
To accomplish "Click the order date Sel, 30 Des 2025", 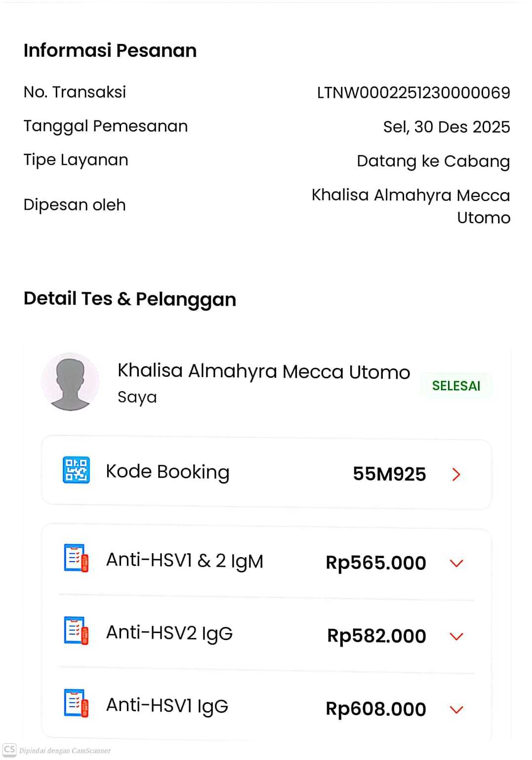I will pyautogui.click(x=447, y=127).
